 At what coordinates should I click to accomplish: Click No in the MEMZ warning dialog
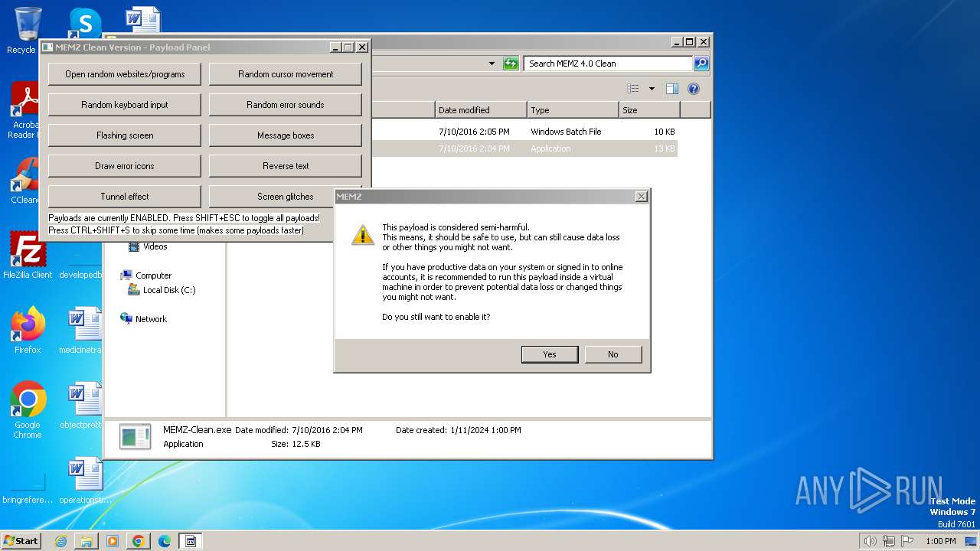pyautogui.click(x=613, y=354)
